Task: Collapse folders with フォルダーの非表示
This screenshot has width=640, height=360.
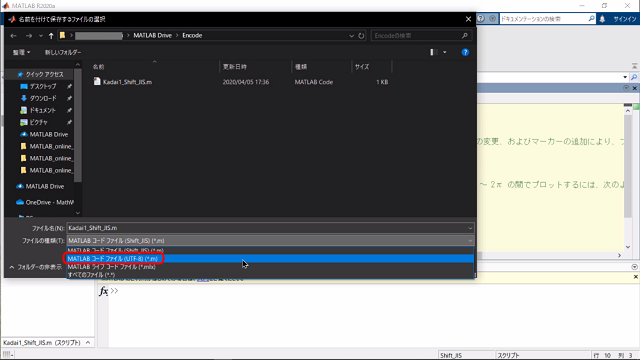Action: [36, 267]
